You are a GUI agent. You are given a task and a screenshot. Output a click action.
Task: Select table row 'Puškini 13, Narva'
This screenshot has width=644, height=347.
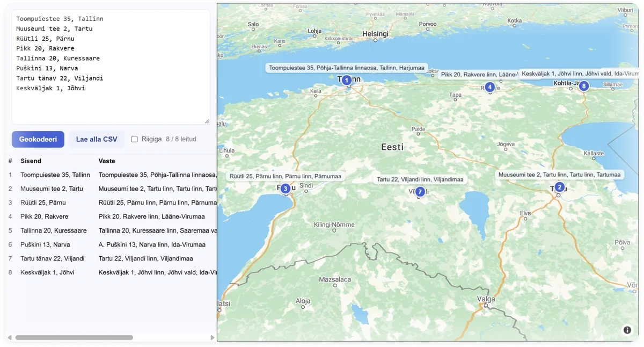(x=111, y=244)
